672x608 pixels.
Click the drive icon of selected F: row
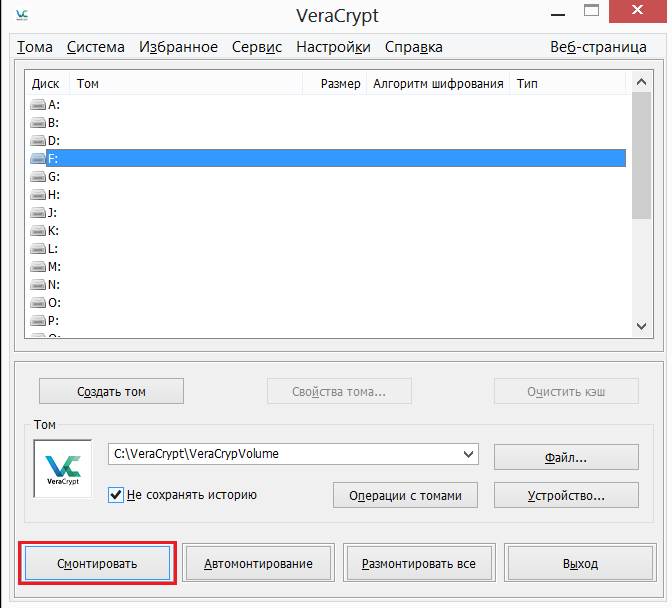coord(38,159)
